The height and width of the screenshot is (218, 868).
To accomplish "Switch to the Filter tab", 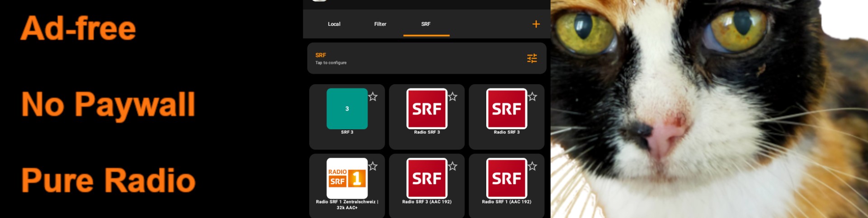I will 380,24.
